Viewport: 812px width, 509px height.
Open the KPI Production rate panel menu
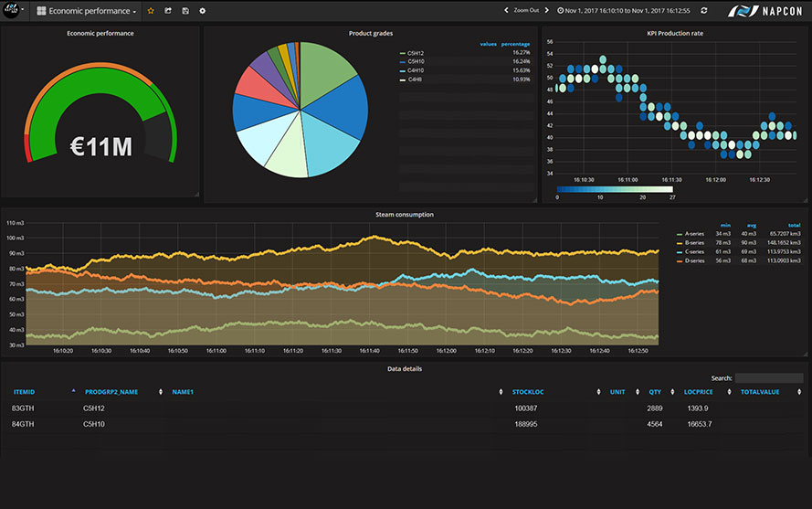pyautogui.click(x=674, y=33)
